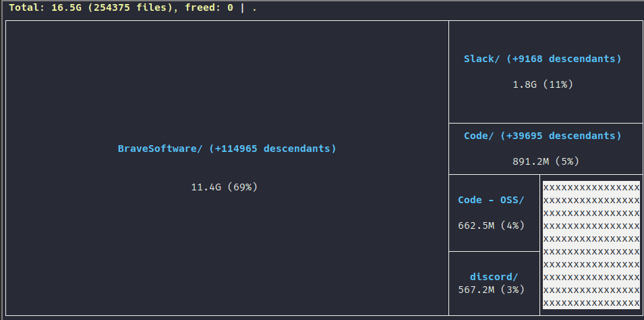The width and height of the screenshot is (644, 320).
Task: Click the 1.8G (11%) size readout
Action: 543,85
